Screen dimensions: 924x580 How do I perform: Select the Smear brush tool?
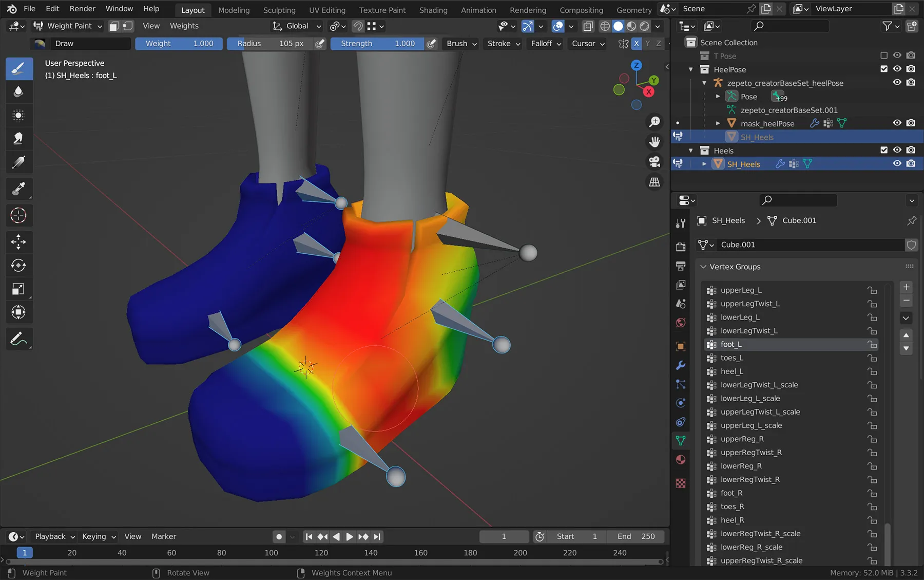pyautogui.click(x=18, y=138)
